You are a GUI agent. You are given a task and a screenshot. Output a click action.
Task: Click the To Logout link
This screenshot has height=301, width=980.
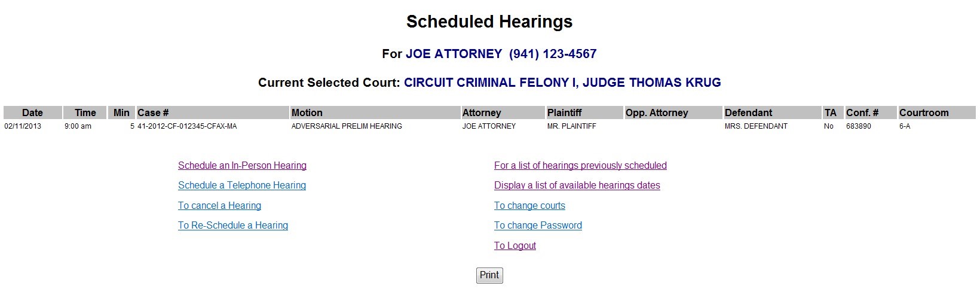point(514,246)
